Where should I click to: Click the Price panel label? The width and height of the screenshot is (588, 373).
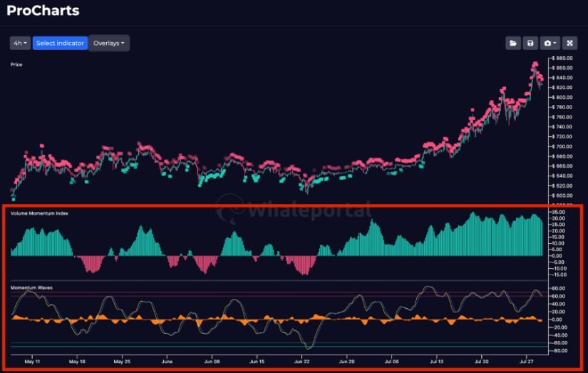pyautogui.click(x=16, y=64)
